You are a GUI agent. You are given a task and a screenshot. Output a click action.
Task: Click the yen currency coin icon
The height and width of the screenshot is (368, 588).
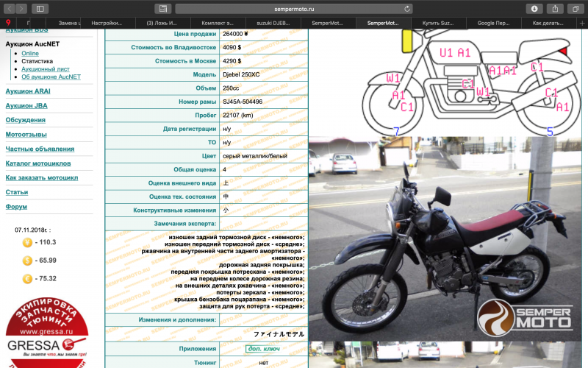(27, 243)
